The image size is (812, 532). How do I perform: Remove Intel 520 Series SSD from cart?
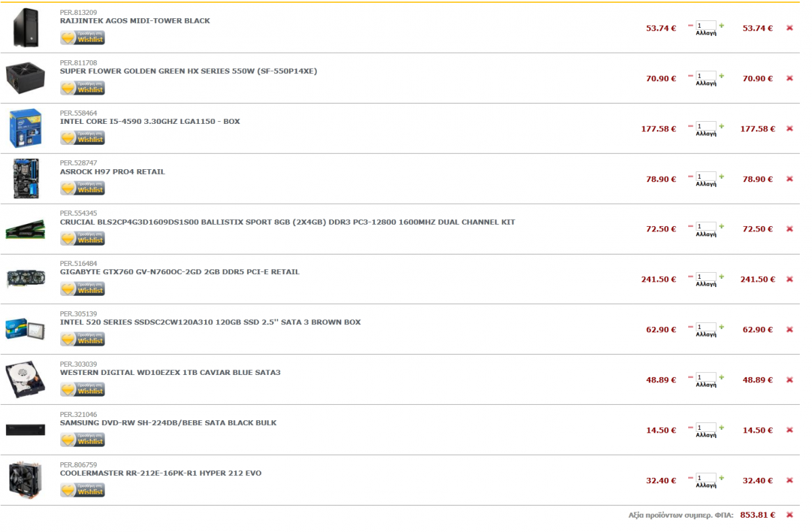pyautogui.click(x=789, y=330)
